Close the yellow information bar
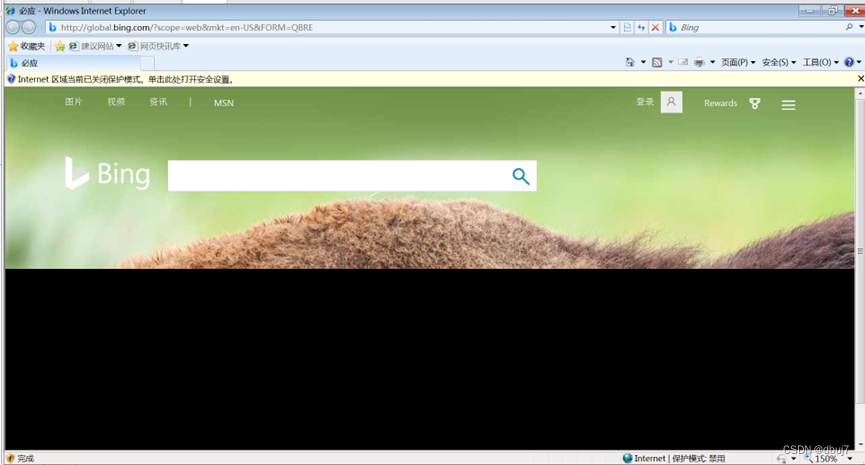 (x=860, y=79)
